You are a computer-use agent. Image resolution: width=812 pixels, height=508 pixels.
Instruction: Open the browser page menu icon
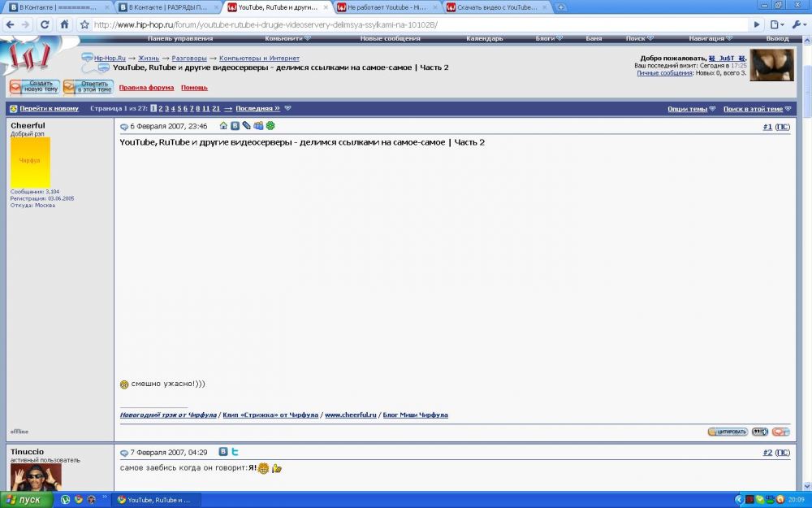pyautogui.click(x=777, y=24)
